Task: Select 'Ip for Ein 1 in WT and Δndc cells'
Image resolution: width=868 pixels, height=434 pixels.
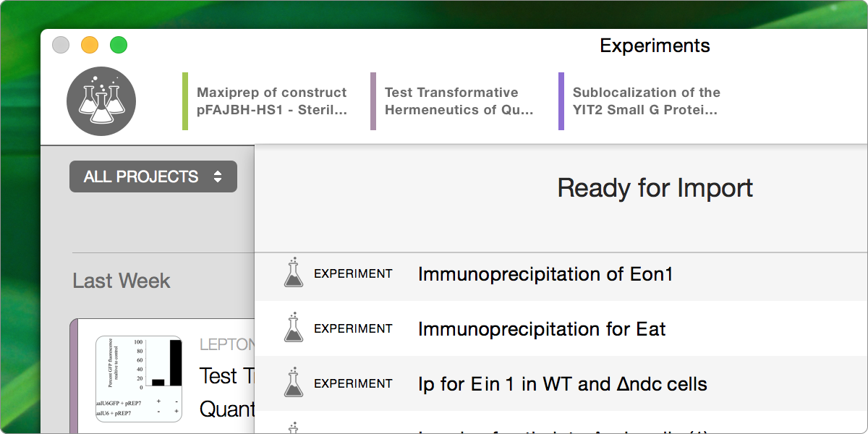Action: point(561,383)
